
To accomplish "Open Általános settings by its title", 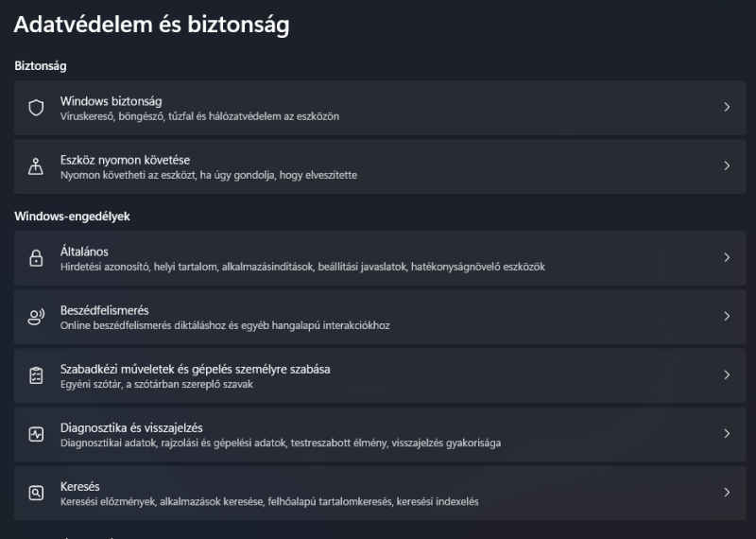I will point(84,251).
